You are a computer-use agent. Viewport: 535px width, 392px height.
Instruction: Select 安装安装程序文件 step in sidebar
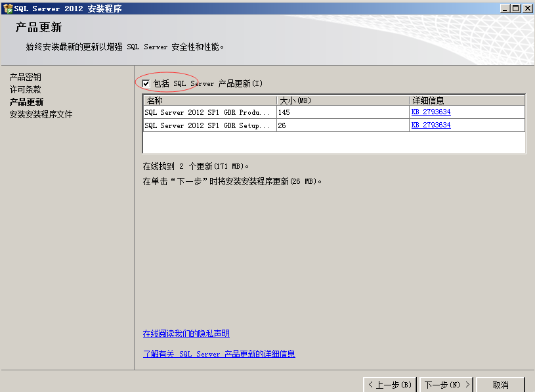point(41,114)
